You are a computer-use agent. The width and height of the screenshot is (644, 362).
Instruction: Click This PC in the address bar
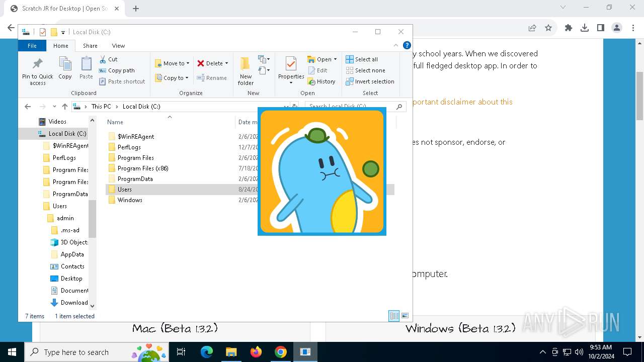101,107
